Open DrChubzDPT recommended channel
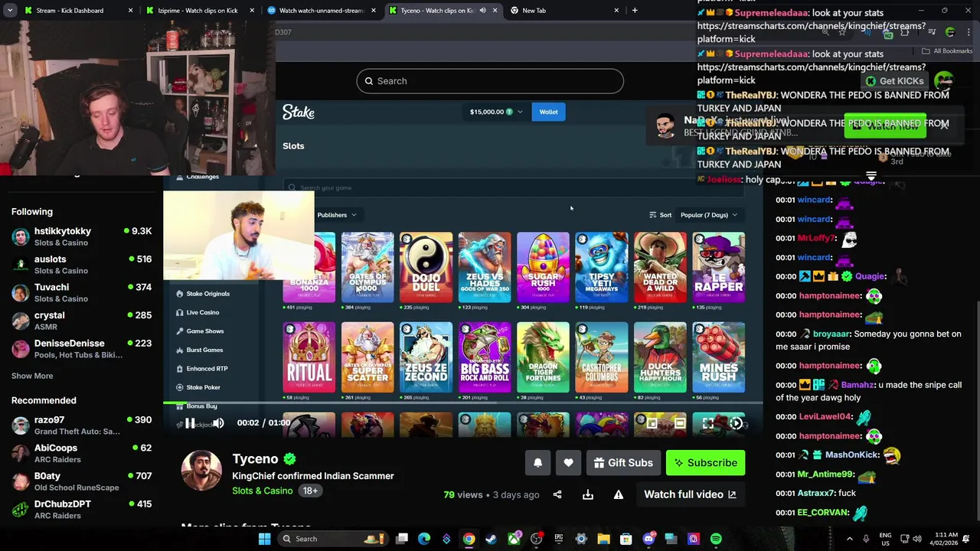 tap(81, 510)
